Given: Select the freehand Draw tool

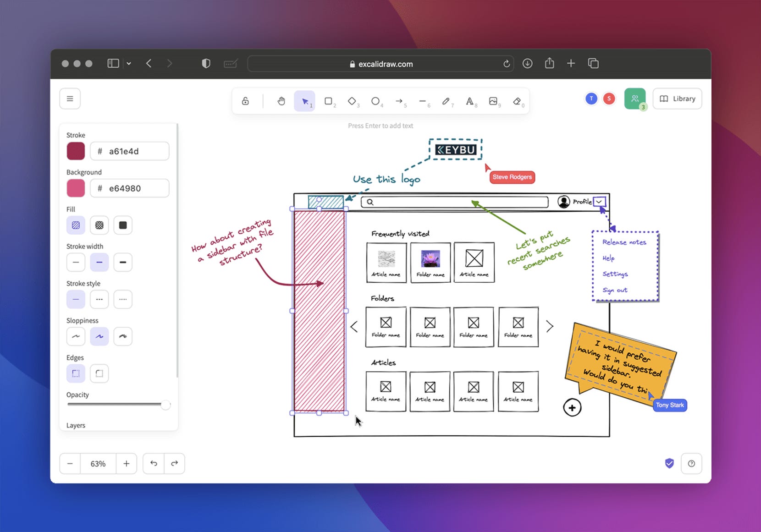Looking at the screenshot, I should tap(447, 101).
